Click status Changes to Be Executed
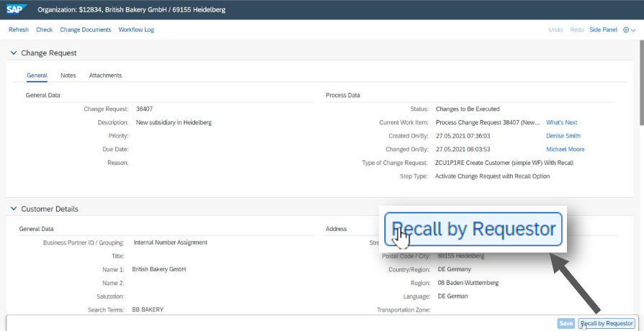This screenshot has height=331, width=644. pos(468,109)
